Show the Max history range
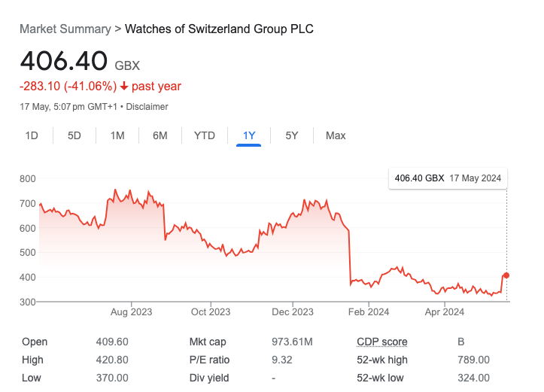The height and width of the screenshot is (392, 544). [x=336, y=135]
